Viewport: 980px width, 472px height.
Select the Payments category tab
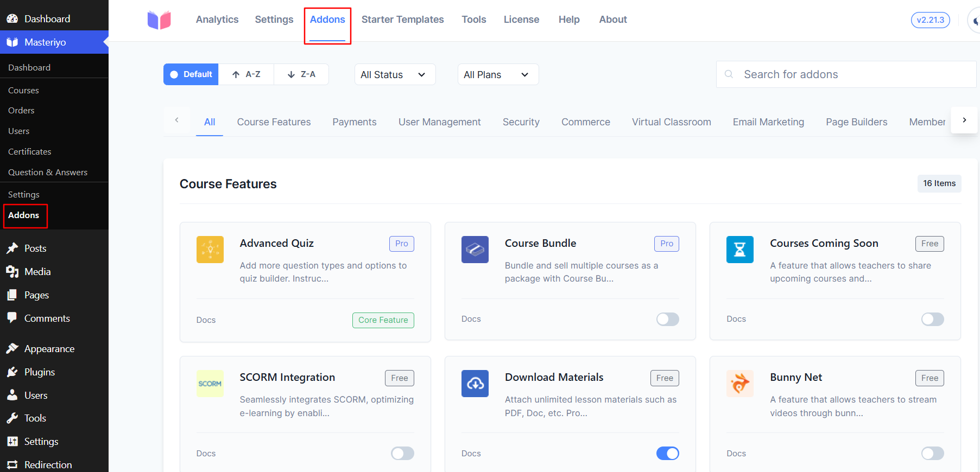pos(355,122)
